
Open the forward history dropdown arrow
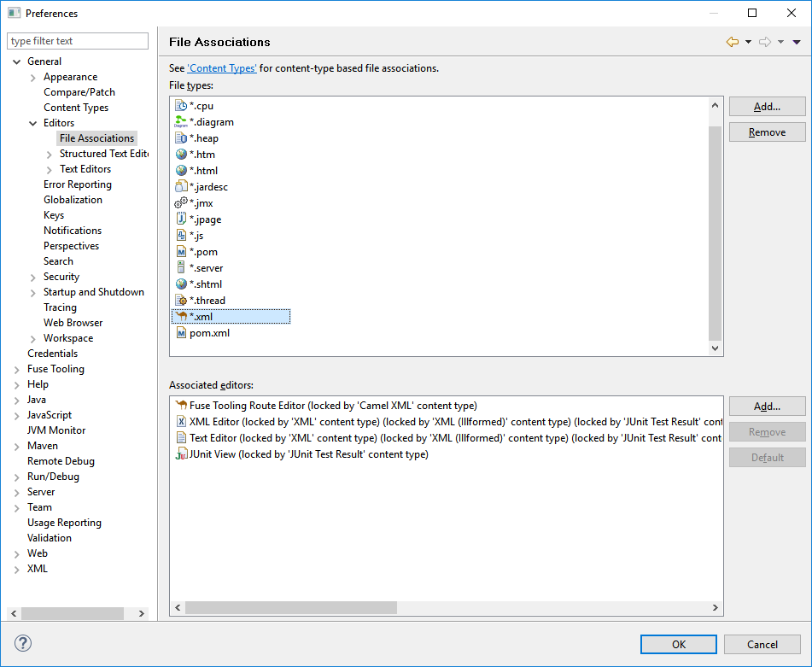(781, 42)
